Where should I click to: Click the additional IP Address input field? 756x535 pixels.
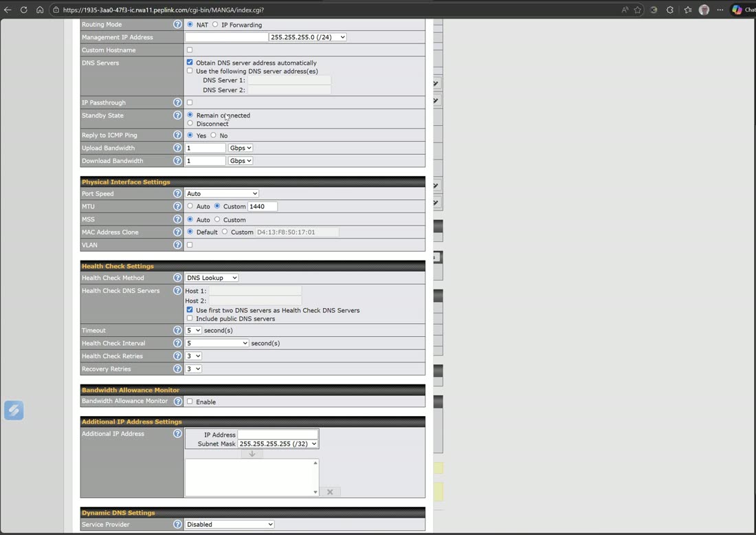(x=278, y=434)
